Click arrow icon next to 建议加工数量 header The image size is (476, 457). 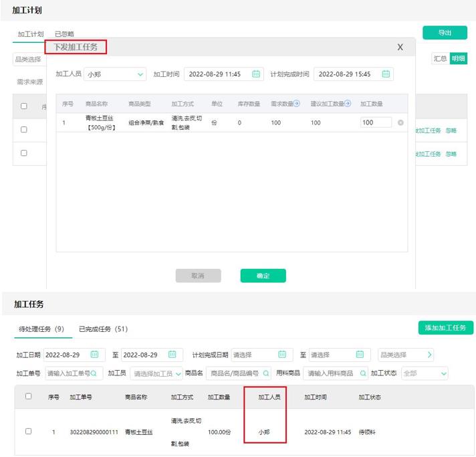pos(348,104)
